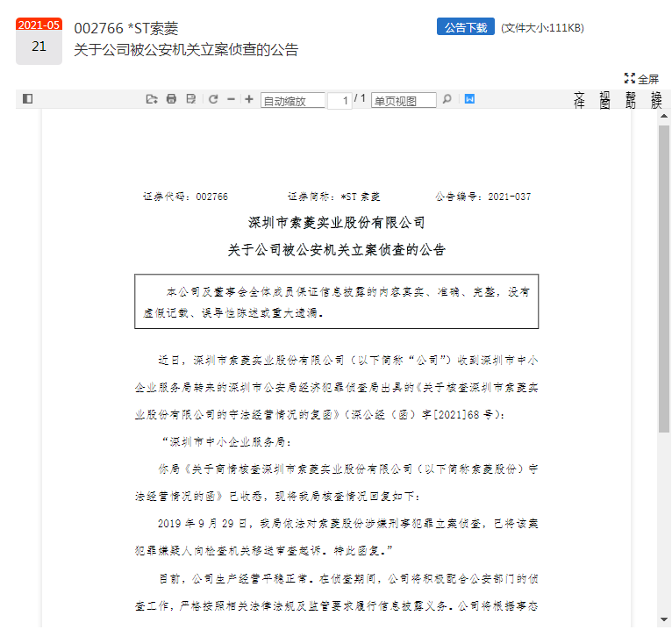The width and height of the screenshot is (672, 644).
Task: Click the file size text 111KB
Action: point(542,28)
